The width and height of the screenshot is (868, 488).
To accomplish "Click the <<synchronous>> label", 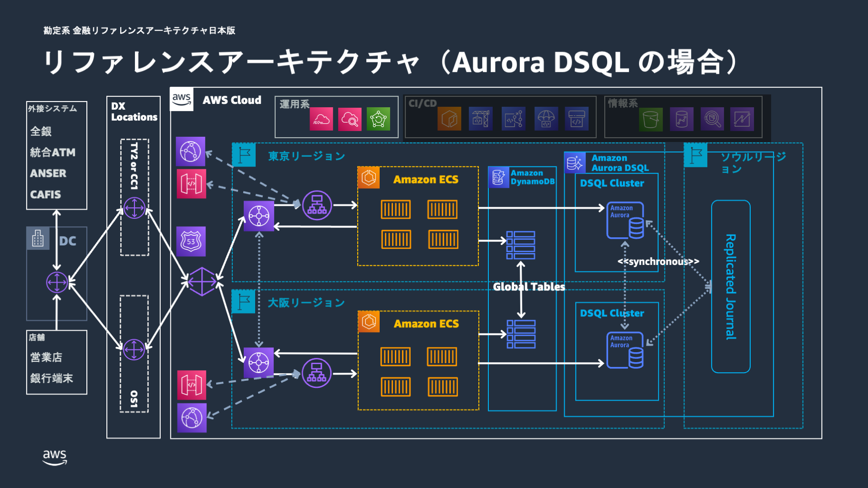I will click(x=658, y=262).
